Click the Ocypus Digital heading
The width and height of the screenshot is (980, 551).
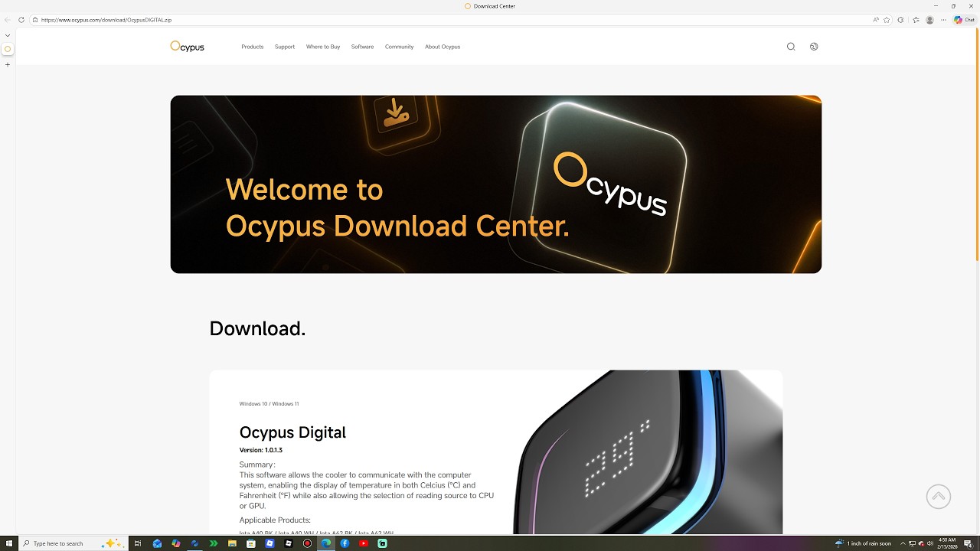click(292, 432)
